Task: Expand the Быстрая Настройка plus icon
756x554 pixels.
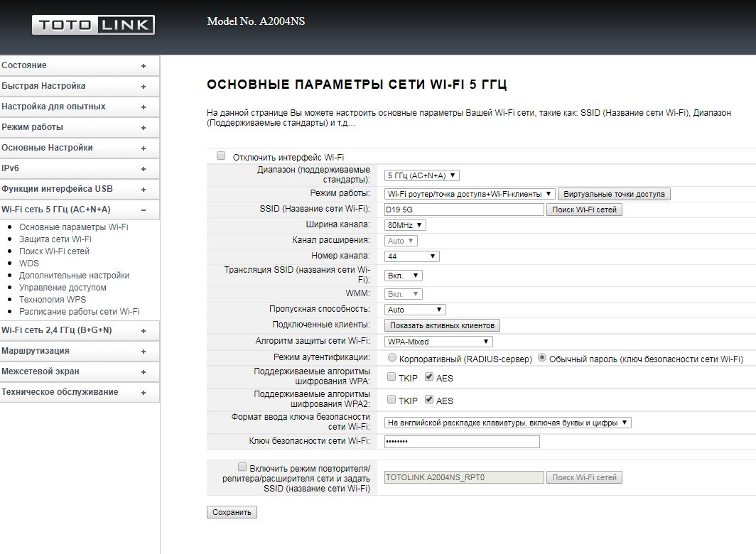Action: pyautogui.click(x=144, y=87)
